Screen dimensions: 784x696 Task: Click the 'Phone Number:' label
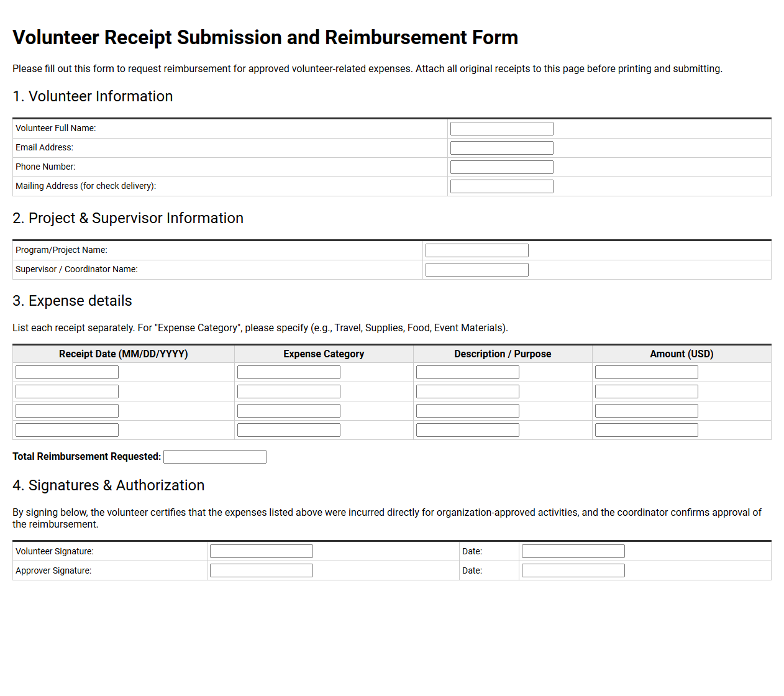pos(45,167)
